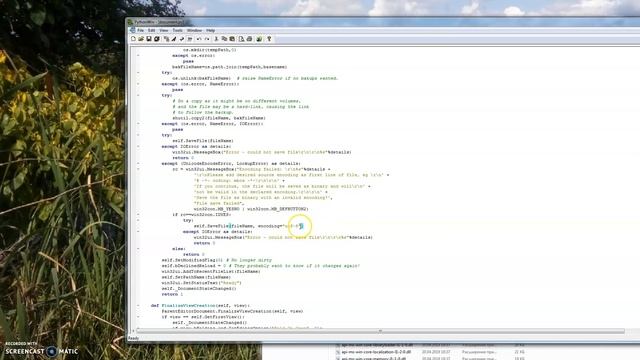The image size is (640, 360).
Task: Click the Print toolbar icon
Action: click(249, 39)
